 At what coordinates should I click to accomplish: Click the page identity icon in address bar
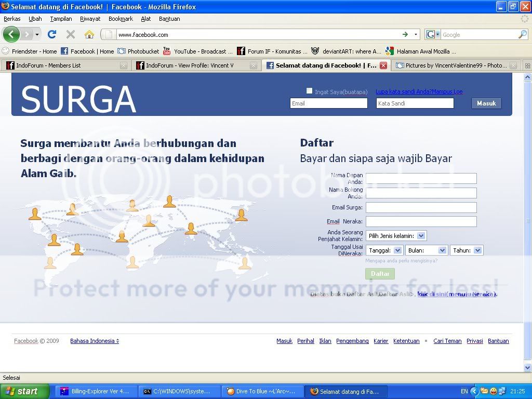109,34
